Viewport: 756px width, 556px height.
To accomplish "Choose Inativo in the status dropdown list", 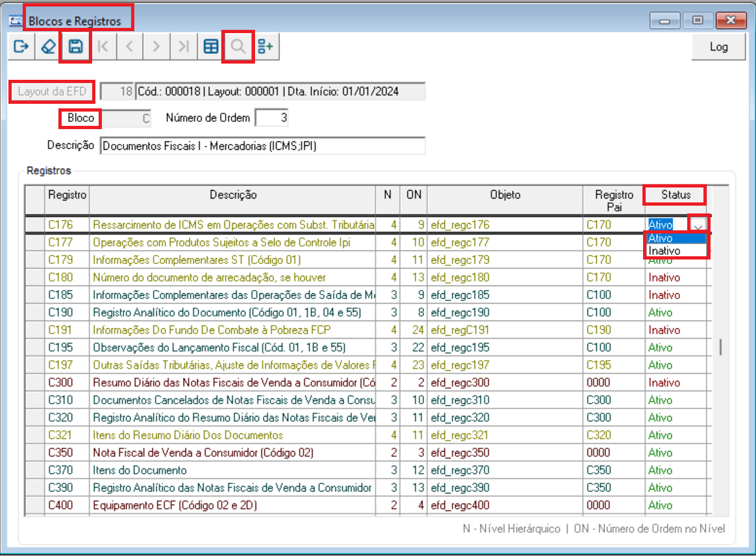I will click(x=676, y=251).
